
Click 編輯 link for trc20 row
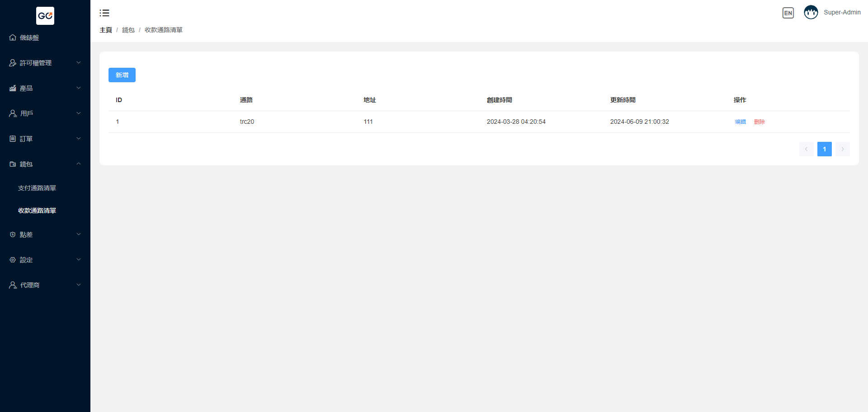click(740, 122)
